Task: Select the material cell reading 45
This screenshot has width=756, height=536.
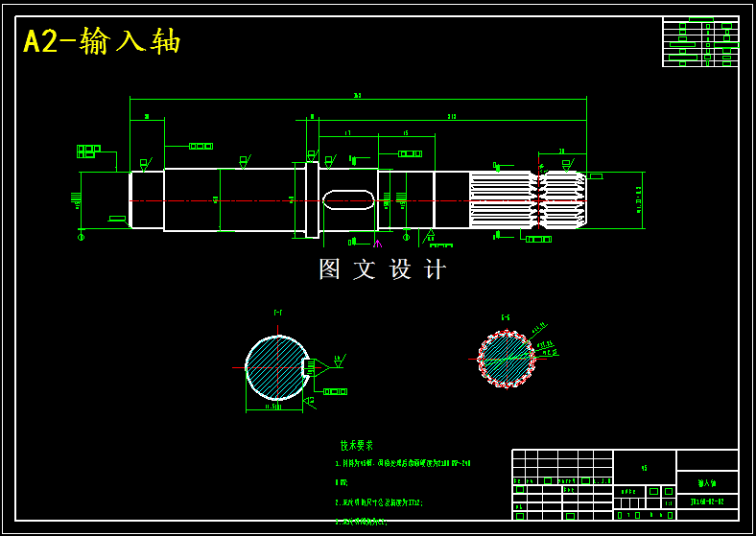Action: pos(645,468)
